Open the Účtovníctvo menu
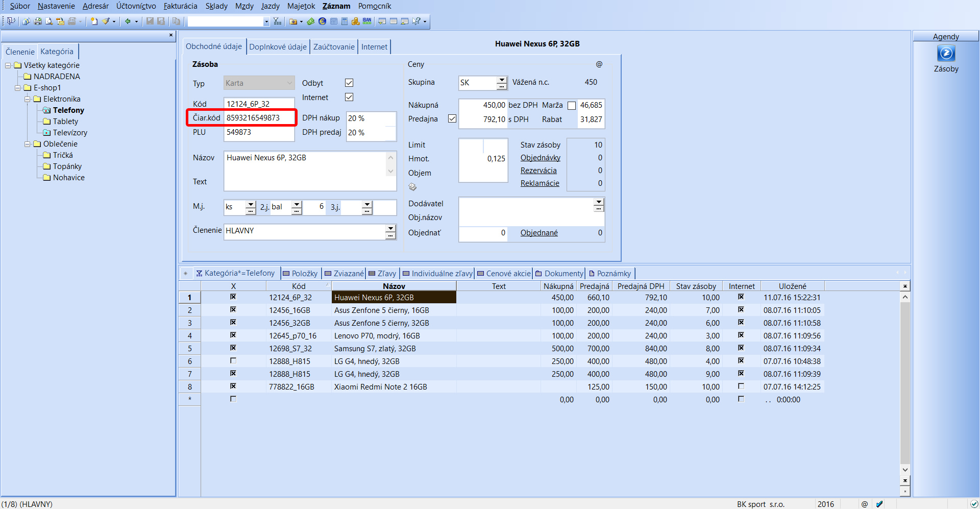Image resolution: width=980 pixels, height=509 pixels. 136,6
